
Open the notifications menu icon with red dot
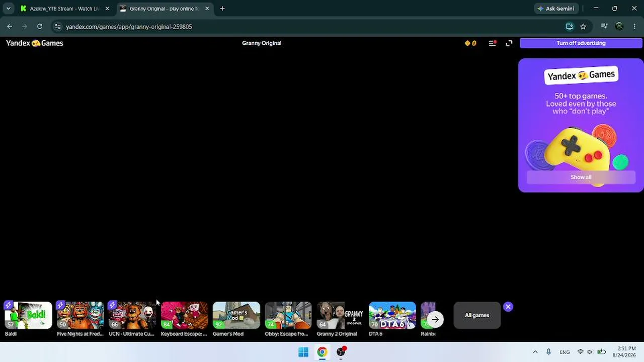click(x=493, y=43)
